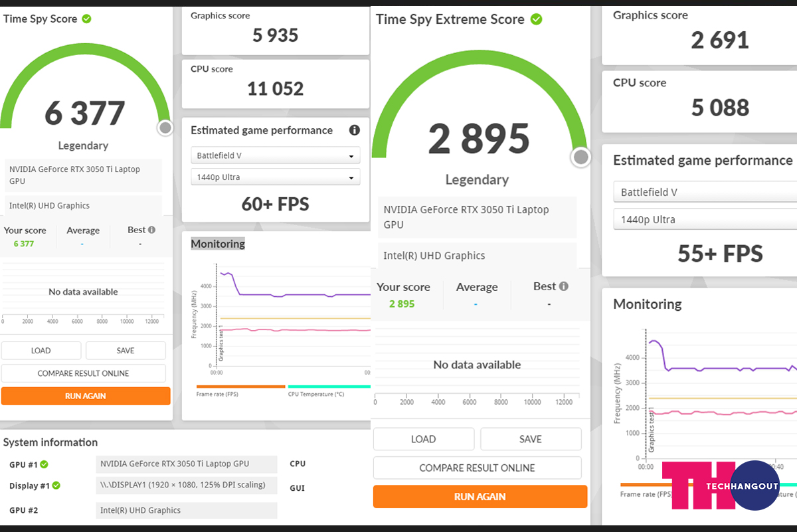This screenshot has height=532, width=797.
Task: Click GPU #1 value NVIDIA GeForce RTX 3050 Ti Laptop GPU
Action: 187,464
